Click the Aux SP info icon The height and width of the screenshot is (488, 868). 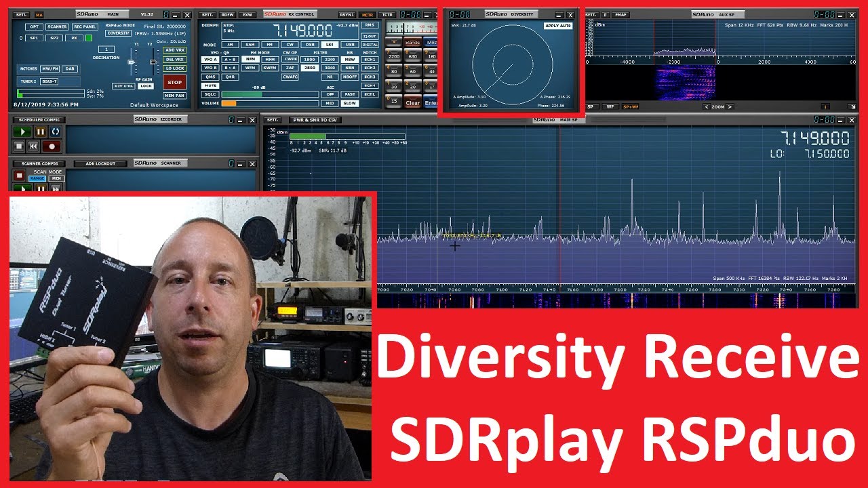[x=825, y=106]
